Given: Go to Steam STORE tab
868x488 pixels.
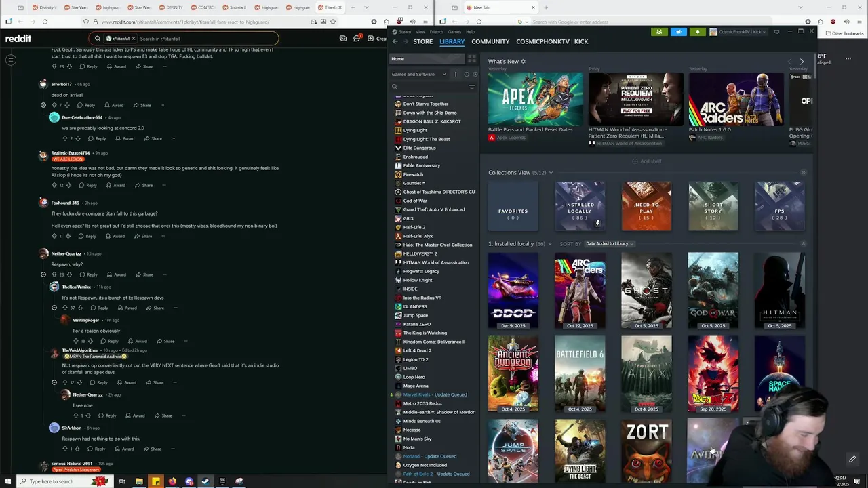Looking at the screenshot, I should click(423, 41).
